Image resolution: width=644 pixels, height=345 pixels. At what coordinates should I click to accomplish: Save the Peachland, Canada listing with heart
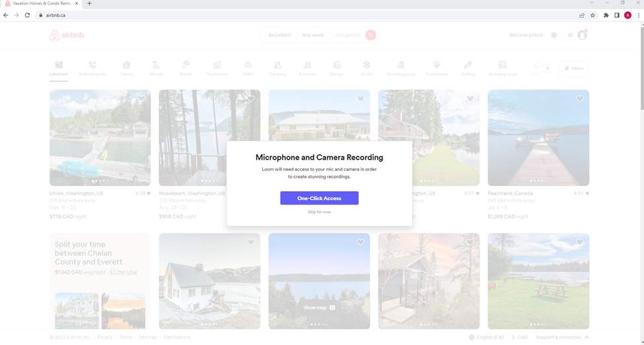point(579,99)
